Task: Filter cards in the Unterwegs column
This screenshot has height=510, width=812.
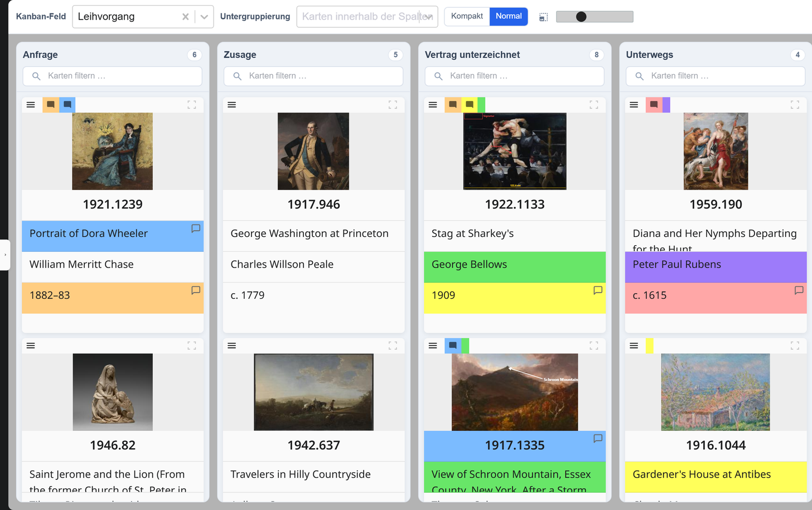Action: coord(716,76)
